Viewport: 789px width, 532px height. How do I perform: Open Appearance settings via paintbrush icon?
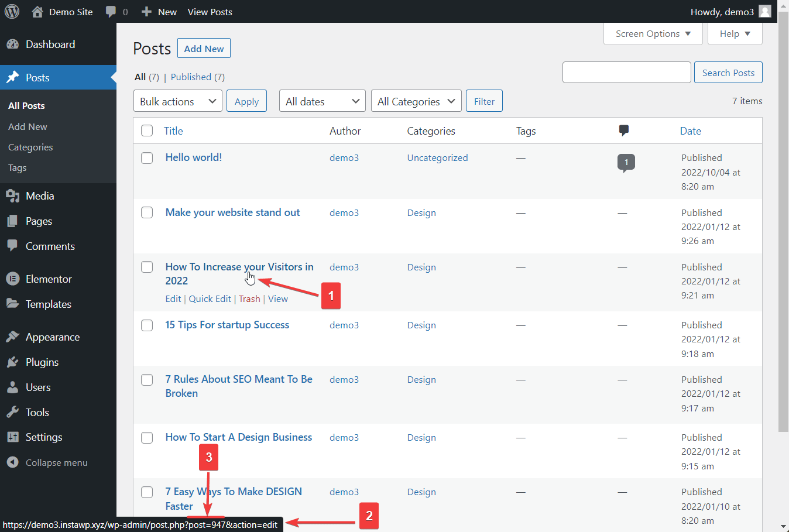(13, 337)
